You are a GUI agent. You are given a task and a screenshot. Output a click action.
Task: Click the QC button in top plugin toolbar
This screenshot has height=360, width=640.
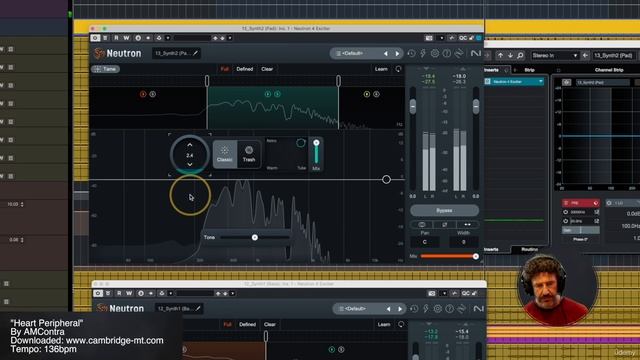coord(462,38)
